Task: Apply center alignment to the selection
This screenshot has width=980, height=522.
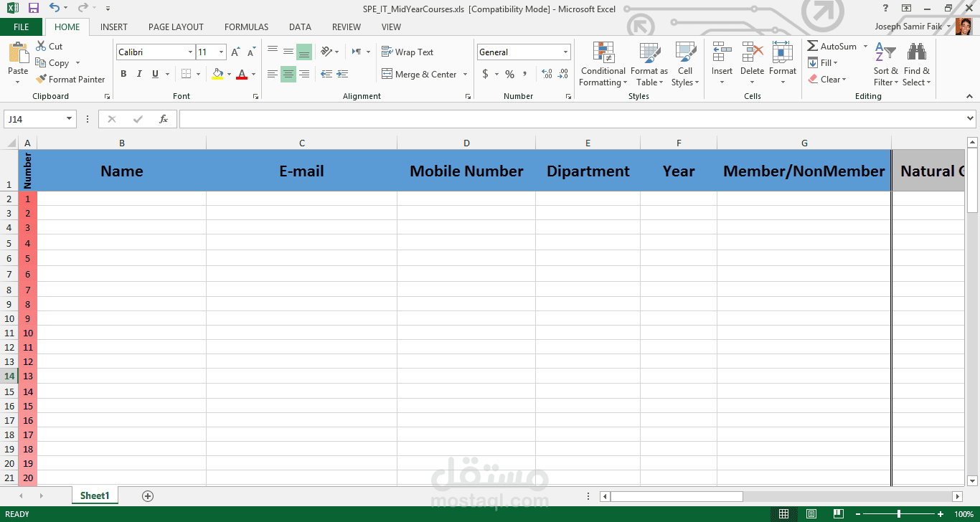Action: [x=288, y=74]
